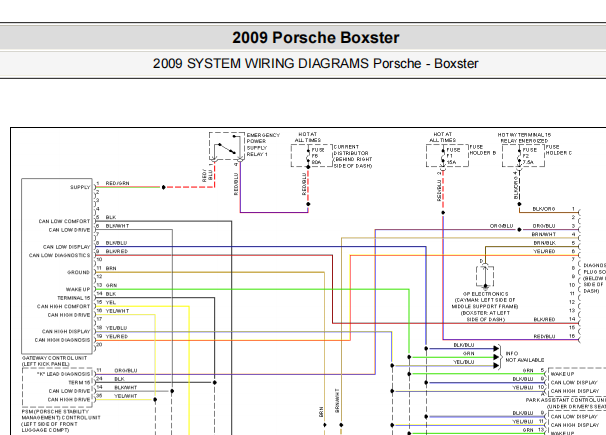Image resolution: width=606 pixels, height=435 pixels.
Task: Click the 'PSM (PORSCHE STABILITY MANAGEMENT) CONTROL UNIT' caption
Action: [x=61, y=421]
